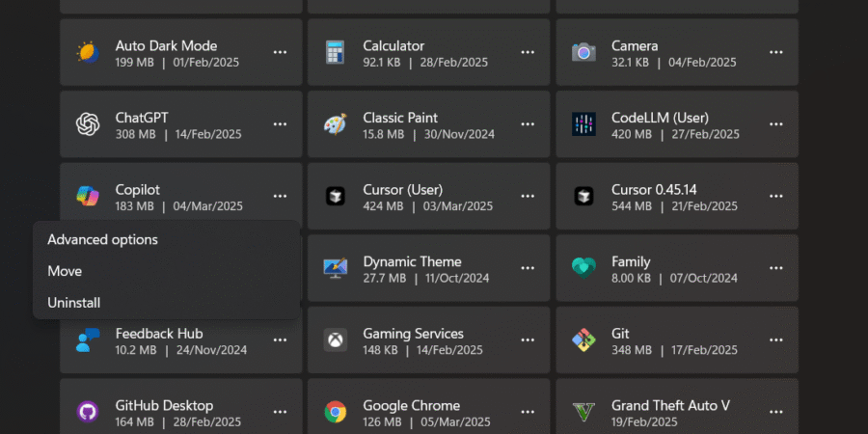Open more options for Family
Viewport: 868px width, 434px height.
776,268
